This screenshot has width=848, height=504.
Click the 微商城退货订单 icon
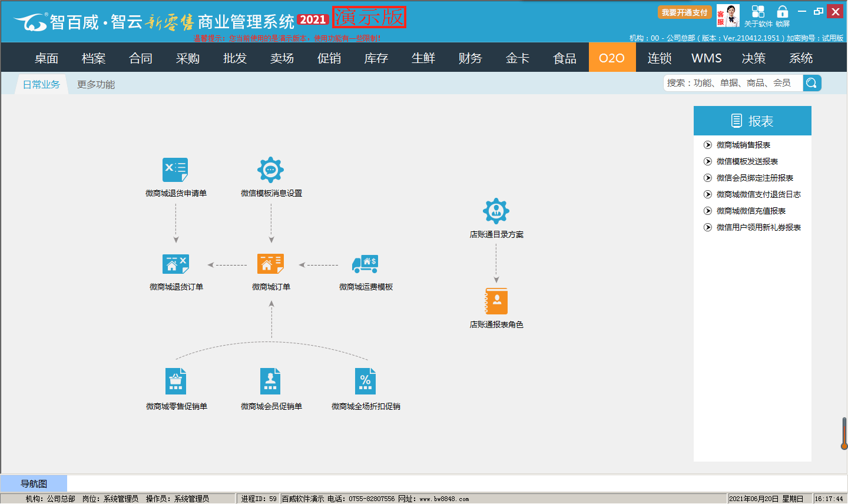175,264
